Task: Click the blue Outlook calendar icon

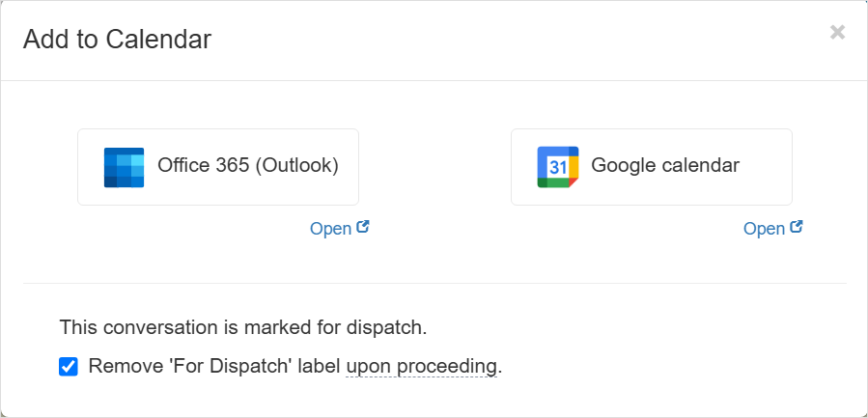Action: pos(124,167)
